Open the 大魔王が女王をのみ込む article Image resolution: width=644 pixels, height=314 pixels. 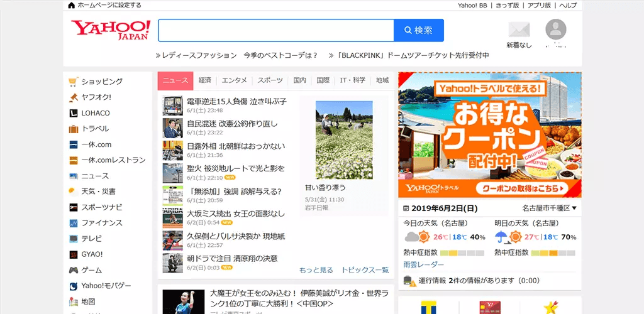pos(299,298)
